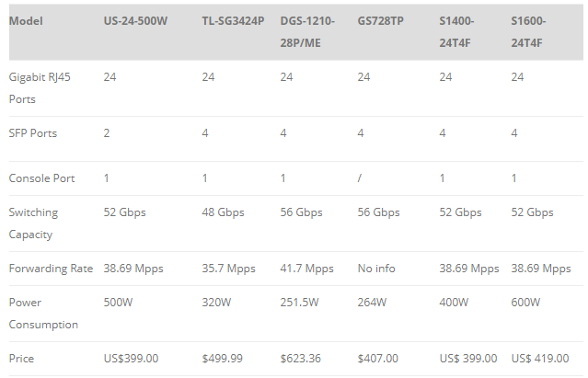Select the S1600-24T4F model header

(x=528, y=32)
